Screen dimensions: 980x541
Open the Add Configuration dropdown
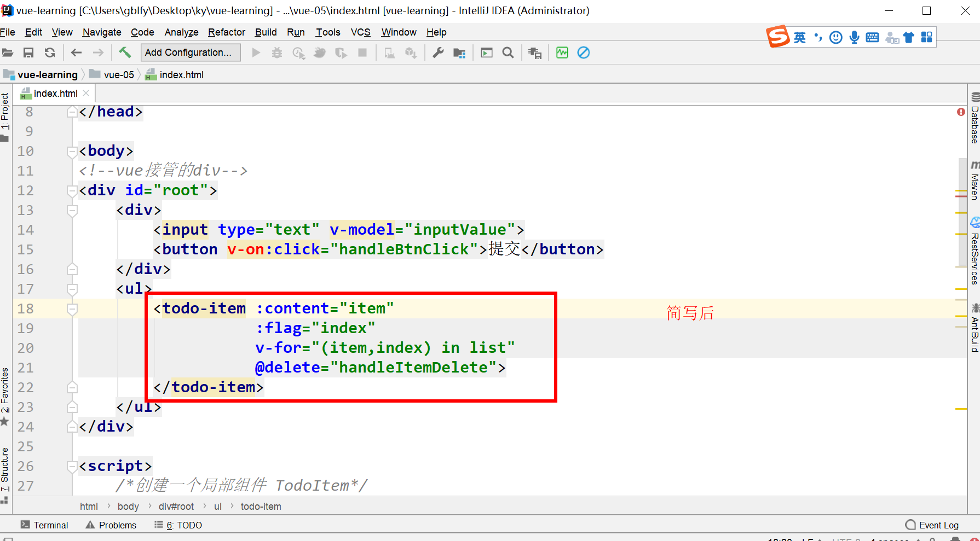[x=191, y=53]
